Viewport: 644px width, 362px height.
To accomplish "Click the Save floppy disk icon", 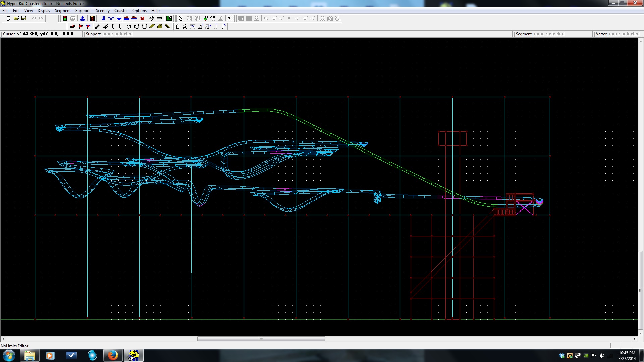I will [x=24, y=18].
